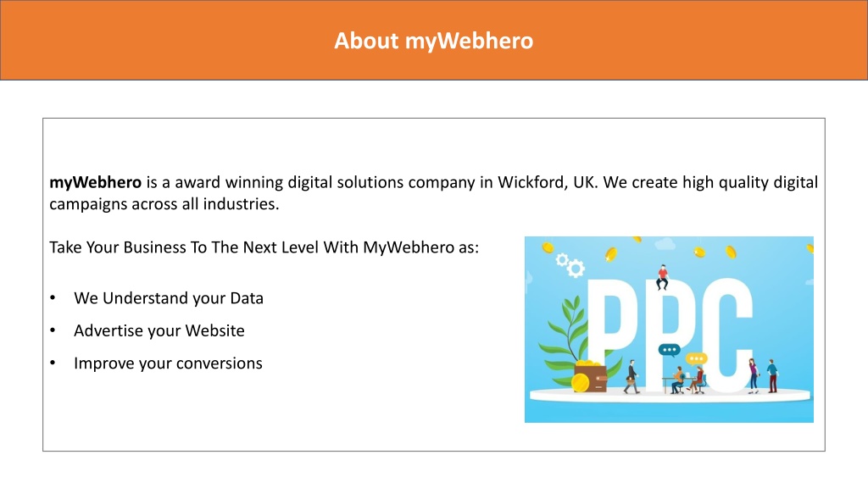Click the orange header banner
The image size is (868, 488).
(434, 40)
